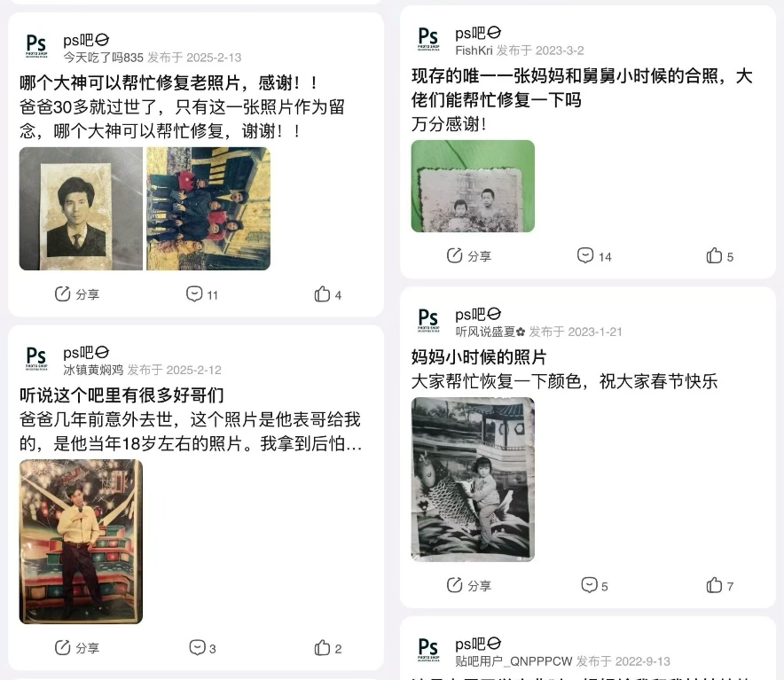The height and width of the screenshot is (680, 784).
Task: Share the 冰镇黄焖鸡 post
Action: click(x=76, y=647)
